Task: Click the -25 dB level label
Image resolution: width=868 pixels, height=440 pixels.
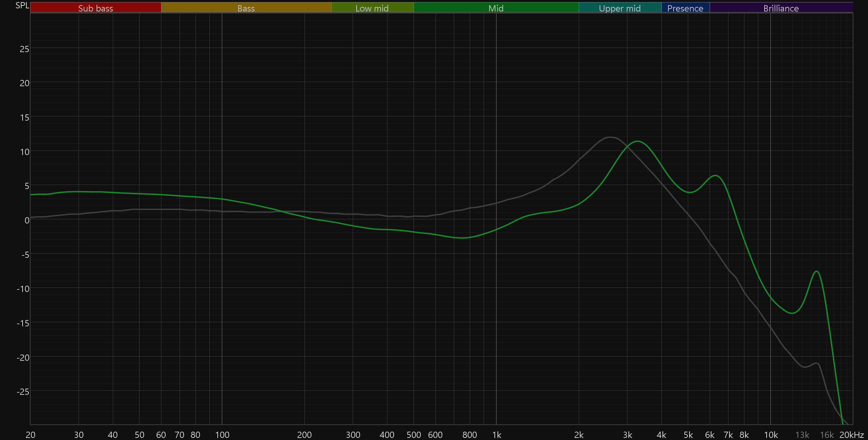Action: [23, 392]
